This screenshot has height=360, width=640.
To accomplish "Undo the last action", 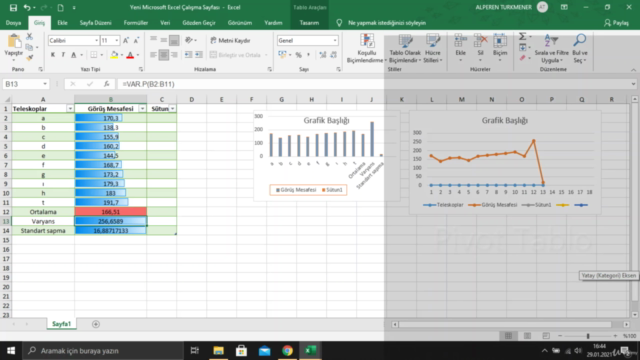I will coord(27,8).
